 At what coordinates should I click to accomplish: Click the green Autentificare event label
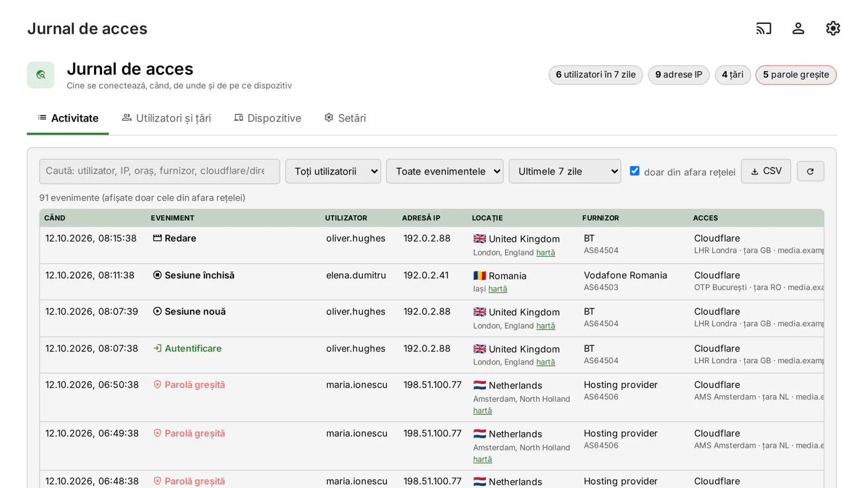[193, 349]
